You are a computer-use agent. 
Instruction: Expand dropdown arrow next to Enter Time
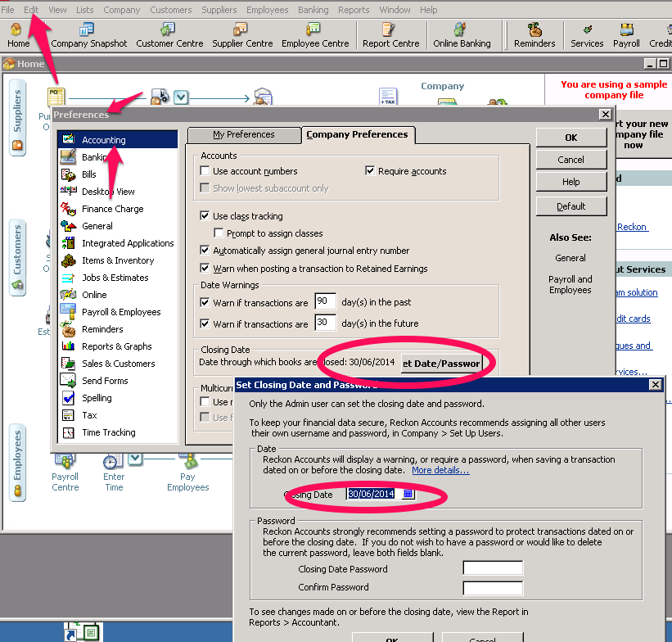135,459
